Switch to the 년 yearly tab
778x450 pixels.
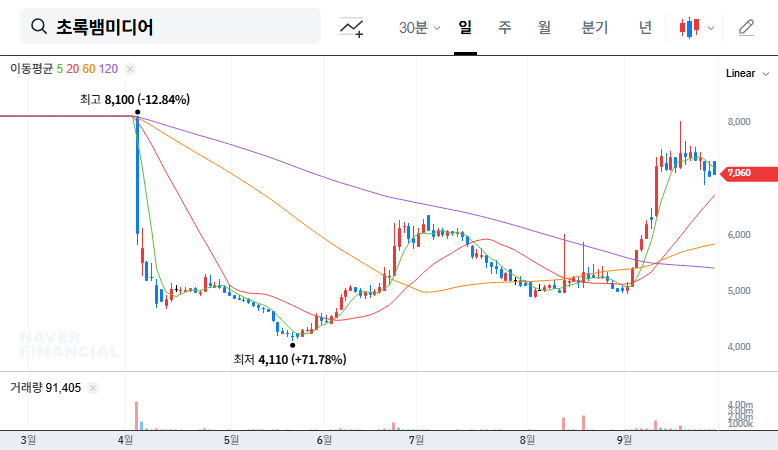645,27
